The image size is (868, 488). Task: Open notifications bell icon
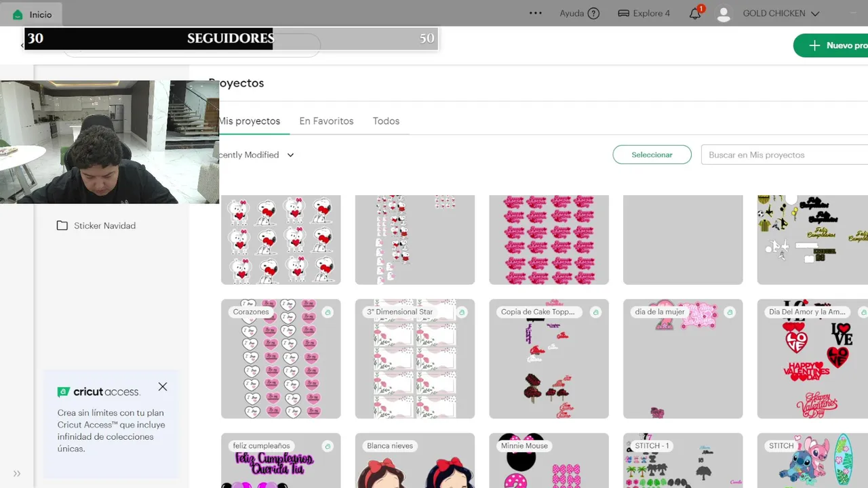(x=695, y=14)
